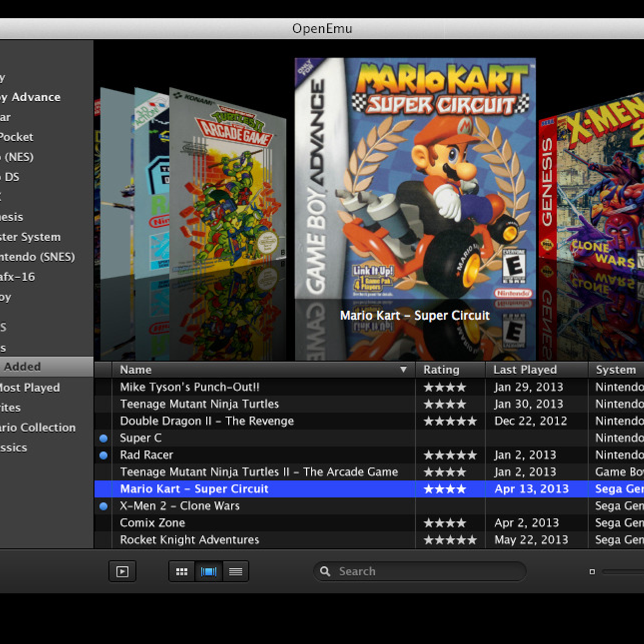
Task: Click blue unplayed dot beside Super C
Action: click(x=103, y=438)
